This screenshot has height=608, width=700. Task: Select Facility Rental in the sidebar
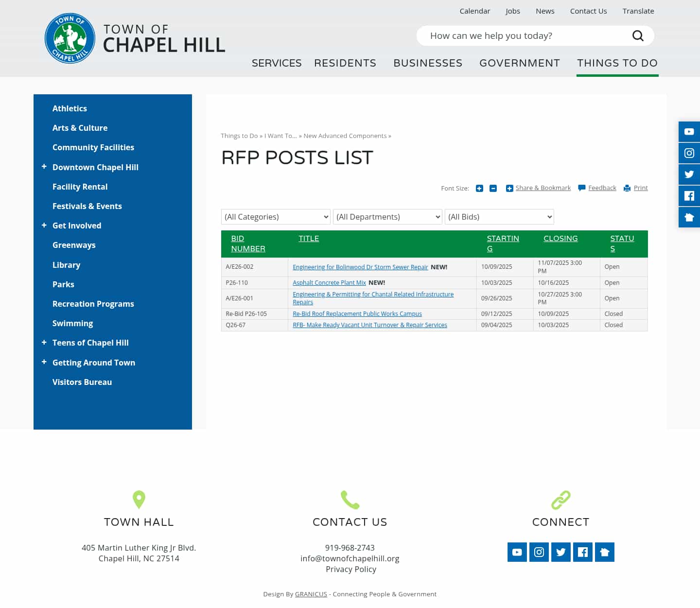coord(80,187)
